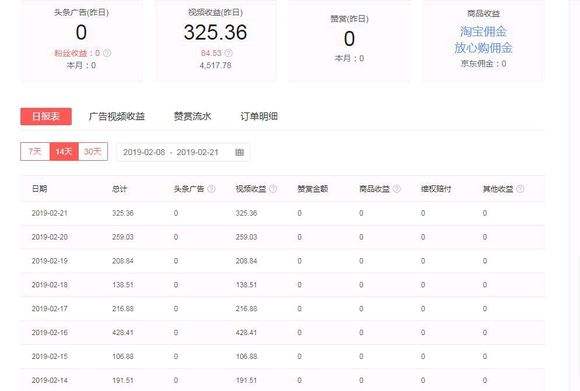This screenshot has width=580, height=391.
Task: Click help icon next to 粉丝收益
Action: [x=107, y=53]
